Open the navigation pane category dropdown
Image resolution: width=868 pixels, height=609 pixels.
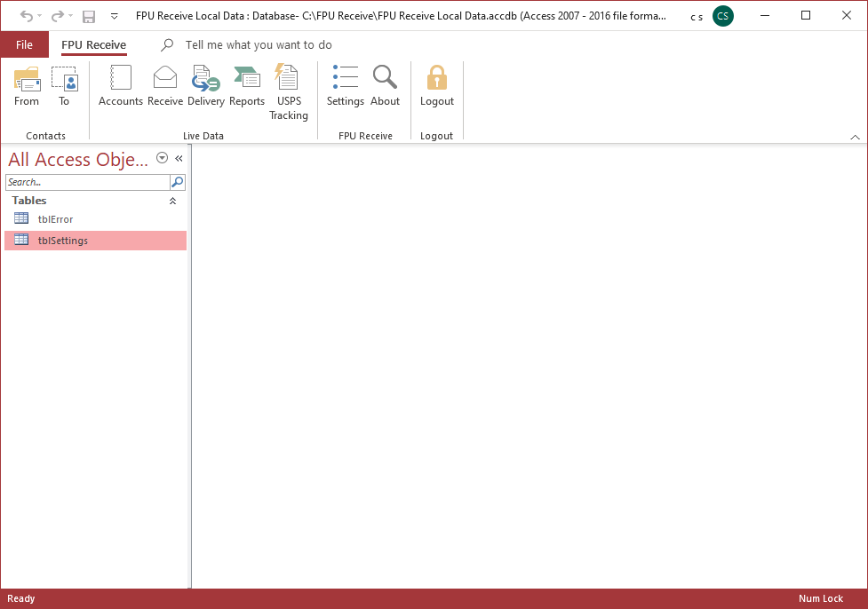point(162,158)
